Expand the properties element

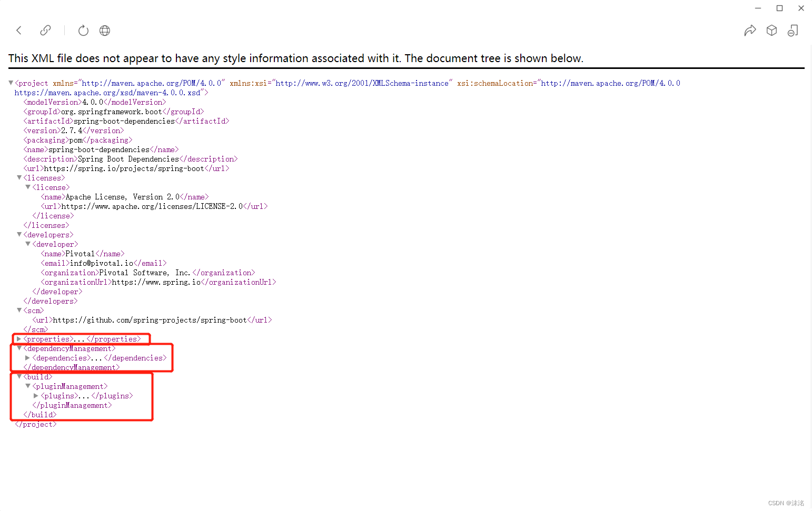pyautogui.click(x=18, y=339)
